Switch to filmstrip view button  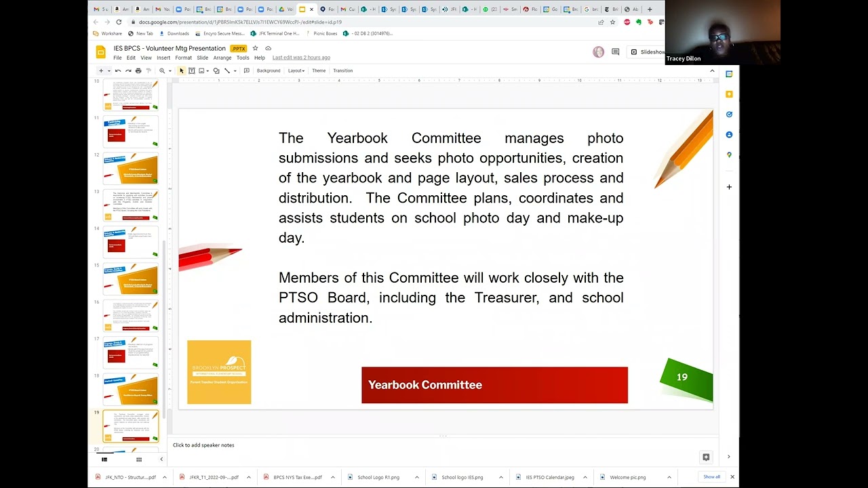[104, 460]
